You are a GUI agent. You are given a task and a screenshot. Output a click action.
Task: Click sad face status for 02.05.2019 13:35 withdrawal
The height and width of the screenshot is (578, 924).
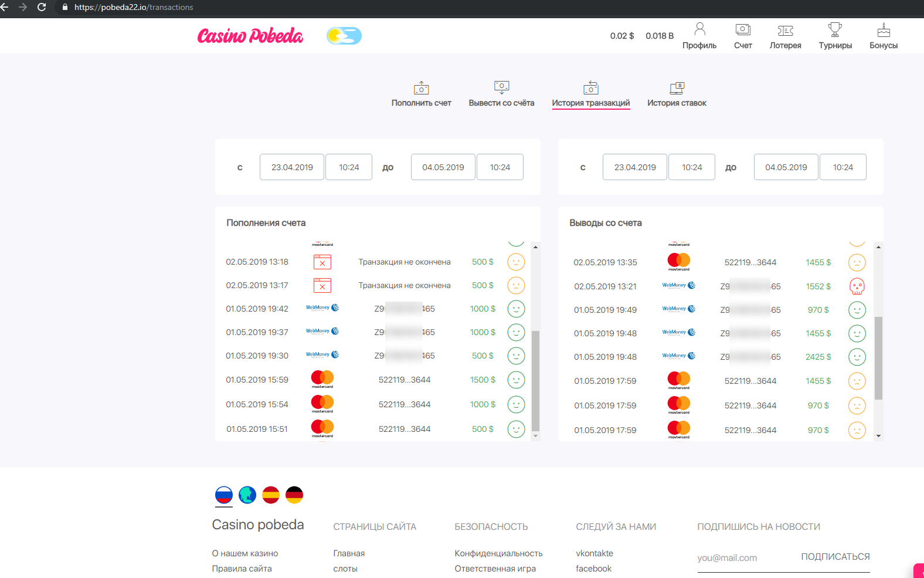point(857,262)
